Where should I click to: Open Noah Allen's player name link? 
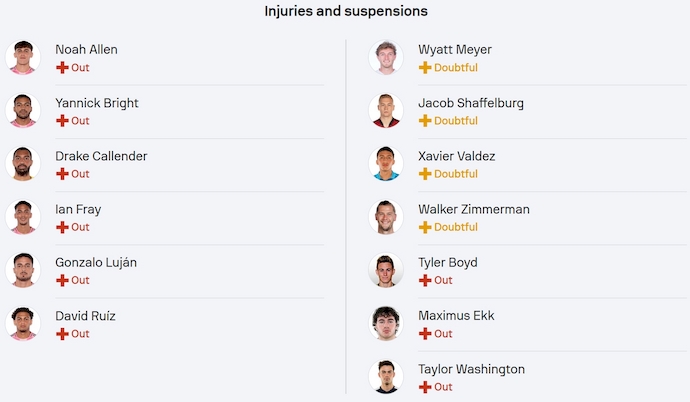click(86, 49)
